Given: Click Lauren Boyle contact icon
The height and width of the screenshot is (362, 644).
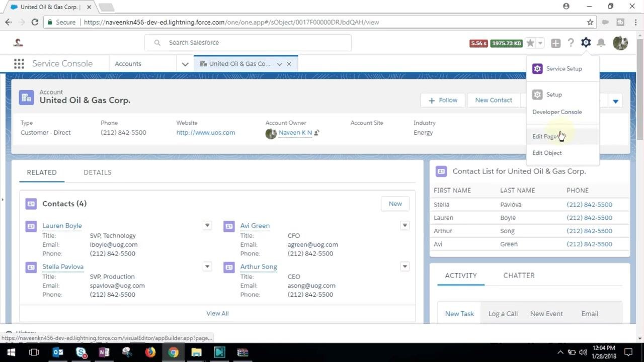Looking at the screenshot, I should (x=31, y=226).
